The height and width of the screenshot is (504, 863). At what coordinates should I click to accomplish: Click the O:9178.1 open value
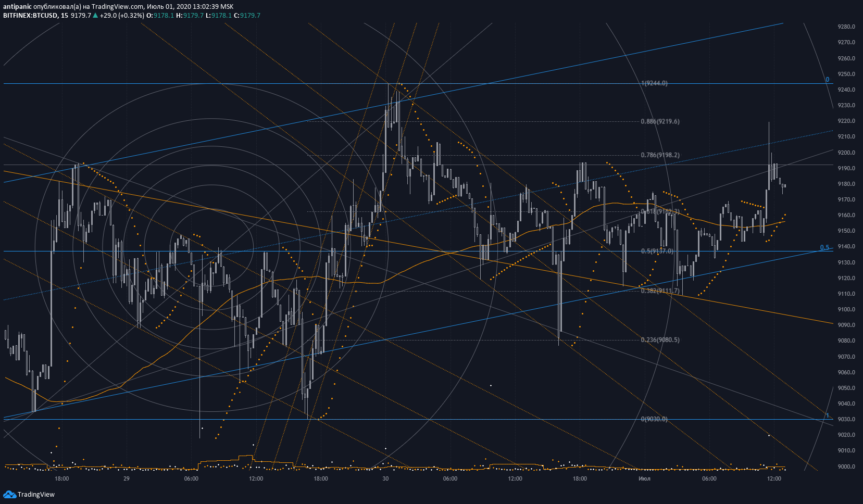(x=160, y=15)
